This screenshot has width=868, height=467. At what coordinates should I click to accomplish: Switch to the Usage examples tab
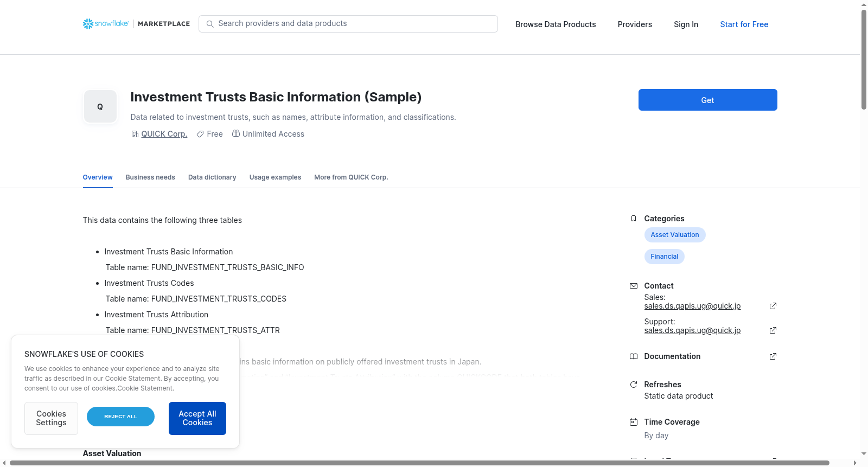tap(275, 177)
